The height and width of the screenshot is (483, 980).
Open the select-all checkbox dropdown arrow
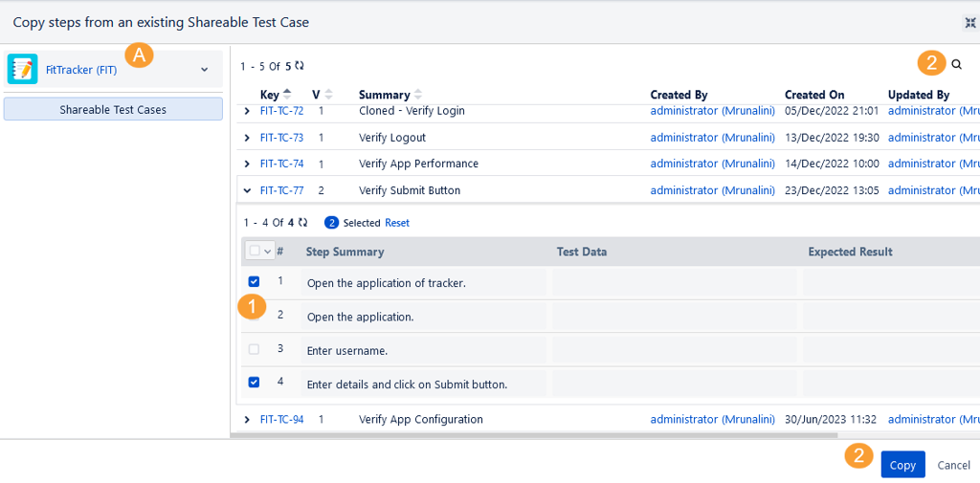click(x=268, y=252)
